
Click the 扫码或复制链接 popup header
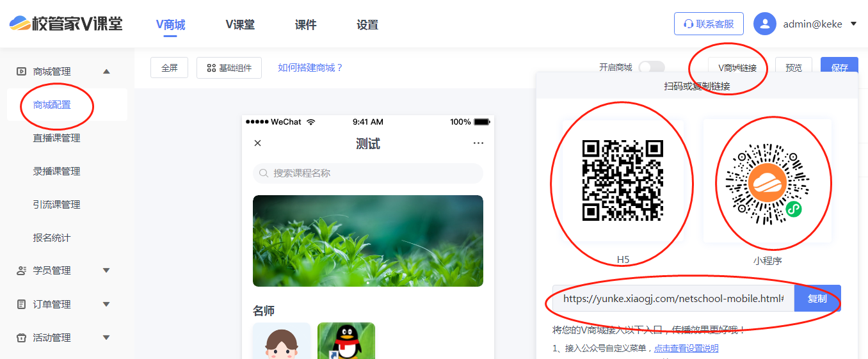697,86
